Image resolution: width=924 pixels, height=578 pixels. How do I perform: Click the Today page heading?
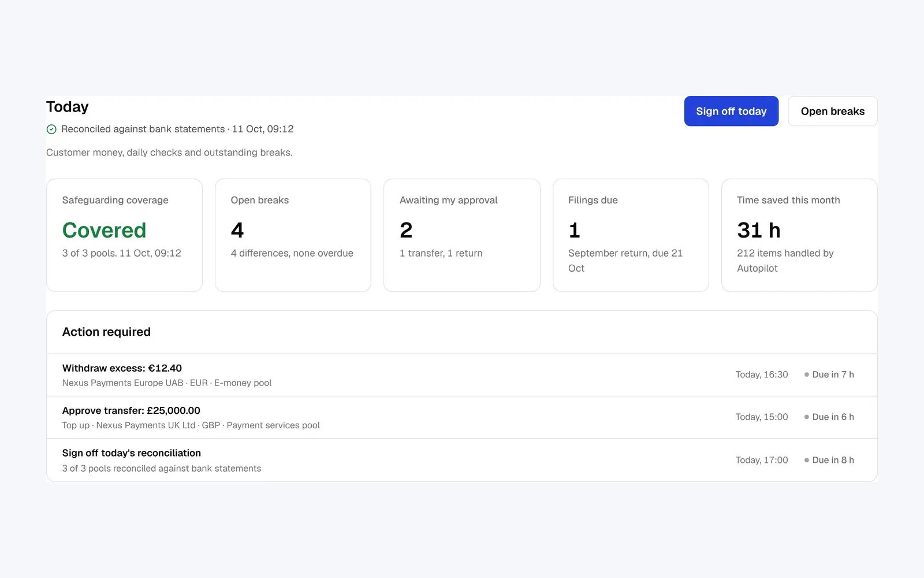pos(68,107)
